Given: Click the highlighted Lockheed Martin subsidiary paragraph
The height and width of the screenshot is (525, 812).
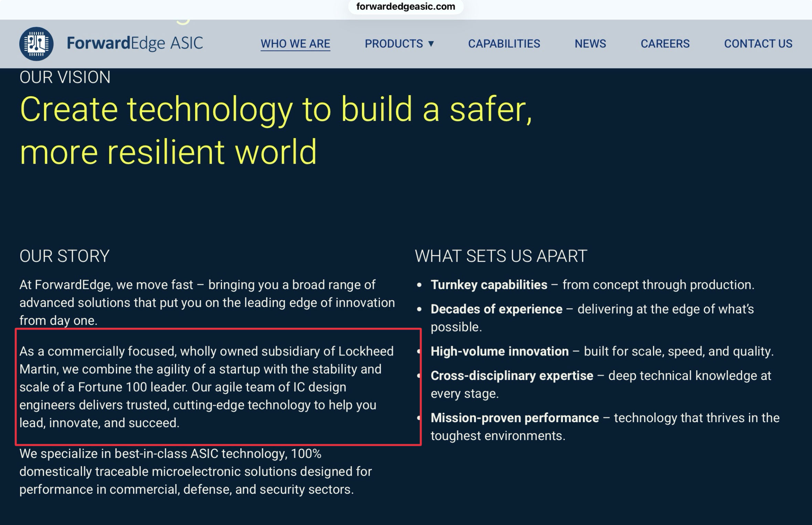Looking at the screenshot, I should click(206, 387).
